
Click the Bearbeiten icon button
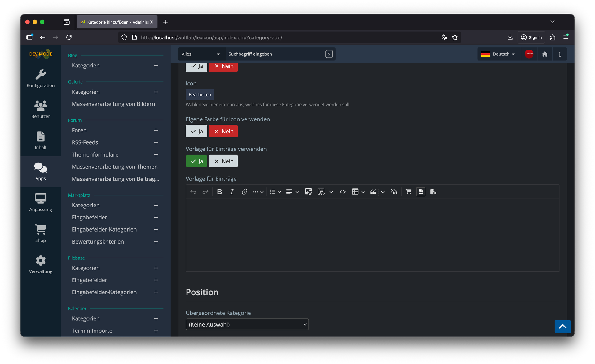[200, 95]
